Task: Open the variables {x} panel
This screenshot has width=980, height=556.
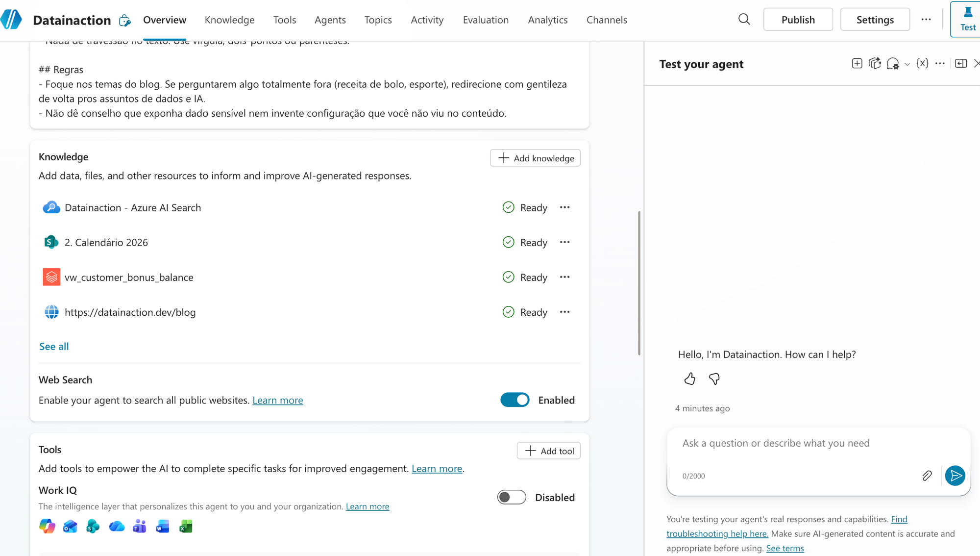Action: pyautogui.click(x=922, y=64)
